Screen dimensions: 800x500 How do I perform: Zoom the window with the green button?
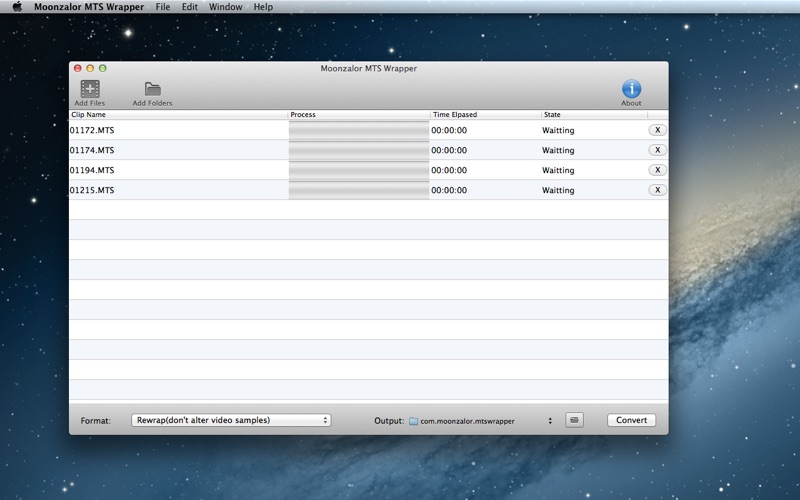coord(103,68)
